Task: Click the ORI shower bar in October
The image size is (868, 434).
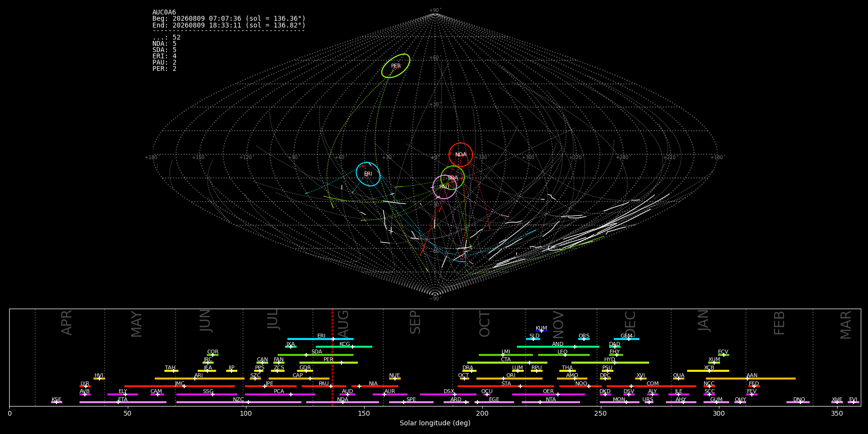Action: coord(509,379)
